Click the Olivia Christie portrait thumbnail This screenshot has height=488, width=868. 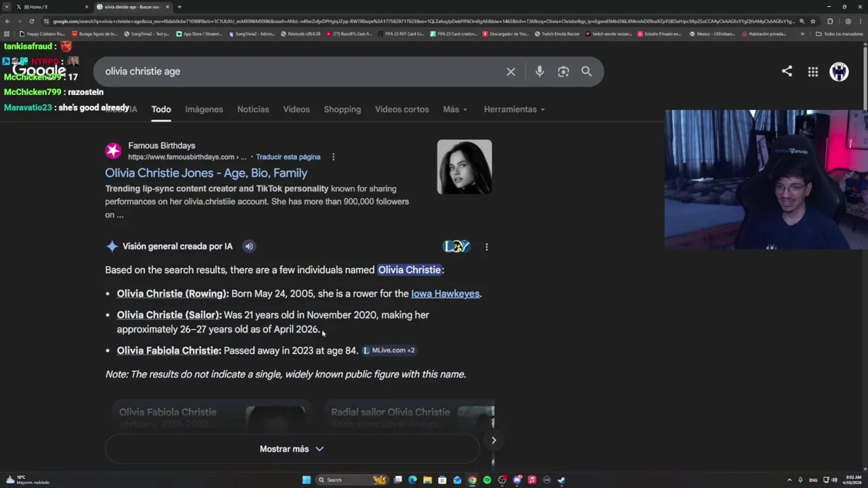[x=465, y=167]
